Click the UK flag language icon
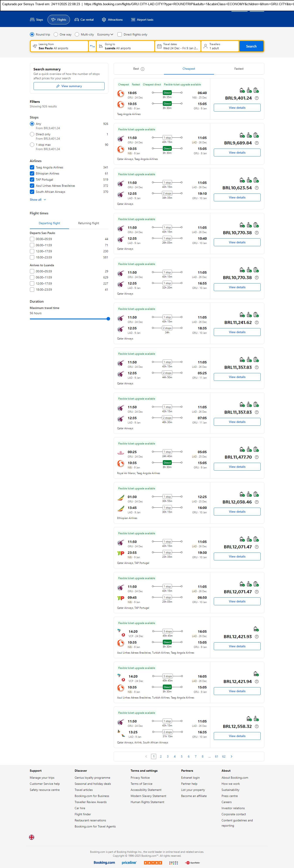The image size is (294, 868). point(32,837)
